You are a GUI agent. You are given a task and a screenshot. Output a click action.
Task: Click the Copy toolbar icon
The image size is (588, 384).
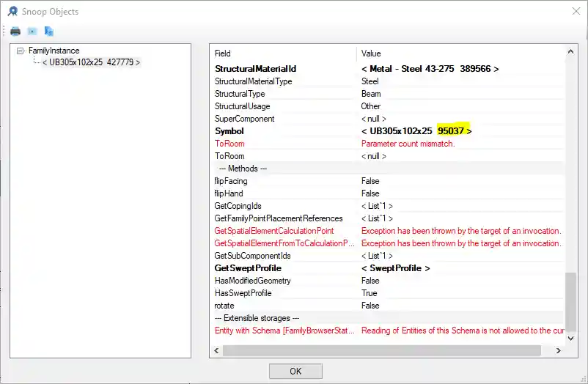[48, 32]
